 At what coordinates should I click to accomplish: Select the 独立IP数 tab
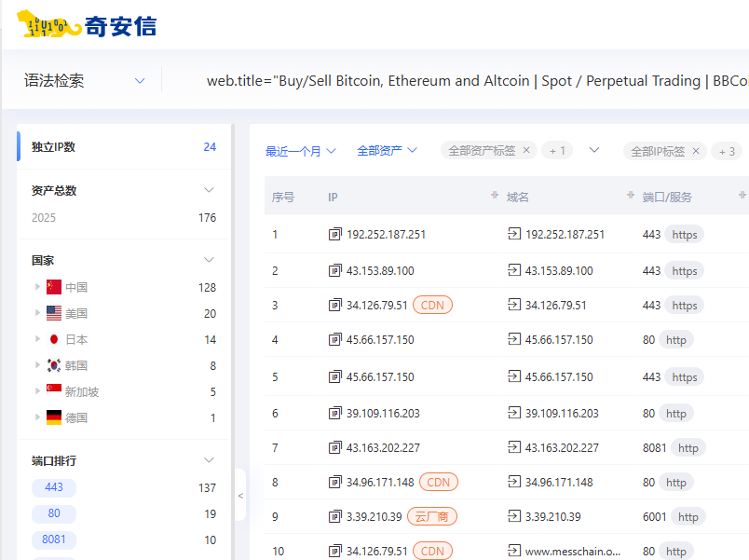124,146
